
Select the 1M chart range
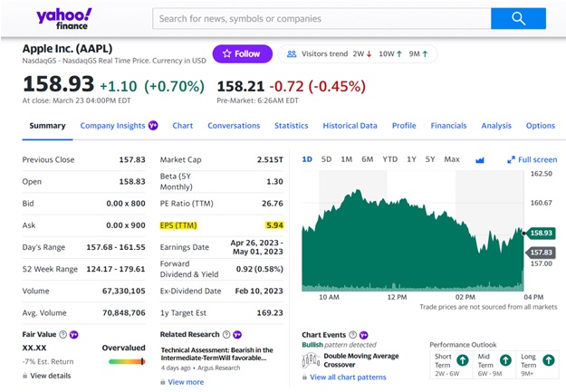coord(347,159)
